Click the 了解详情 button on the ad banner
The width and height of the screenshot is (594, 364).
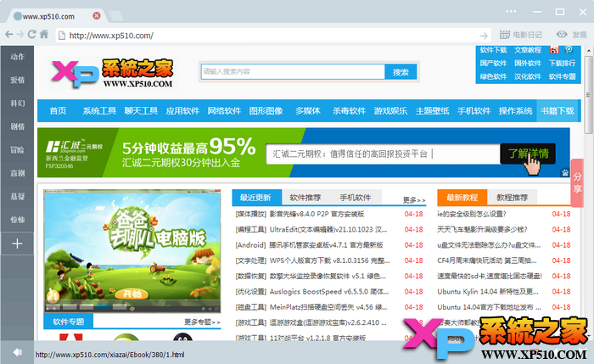coord(528,154)
